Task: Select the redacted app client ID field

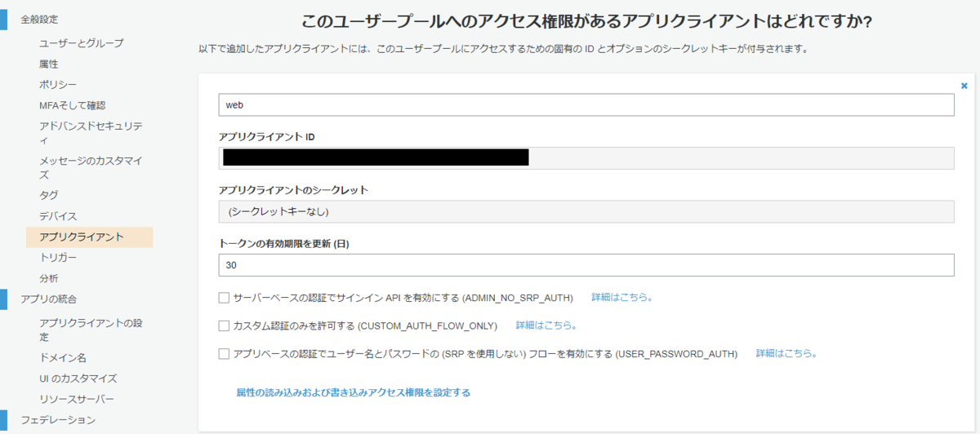Action: tap(586, 158)
